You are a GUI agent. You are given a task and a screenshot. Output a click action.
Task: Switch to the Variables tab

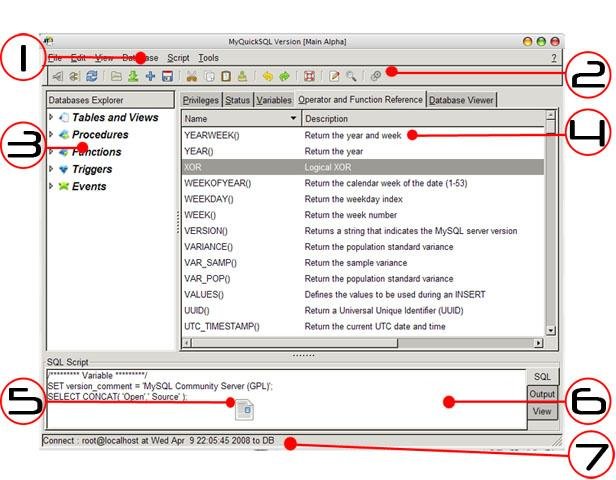click(274, 100)
